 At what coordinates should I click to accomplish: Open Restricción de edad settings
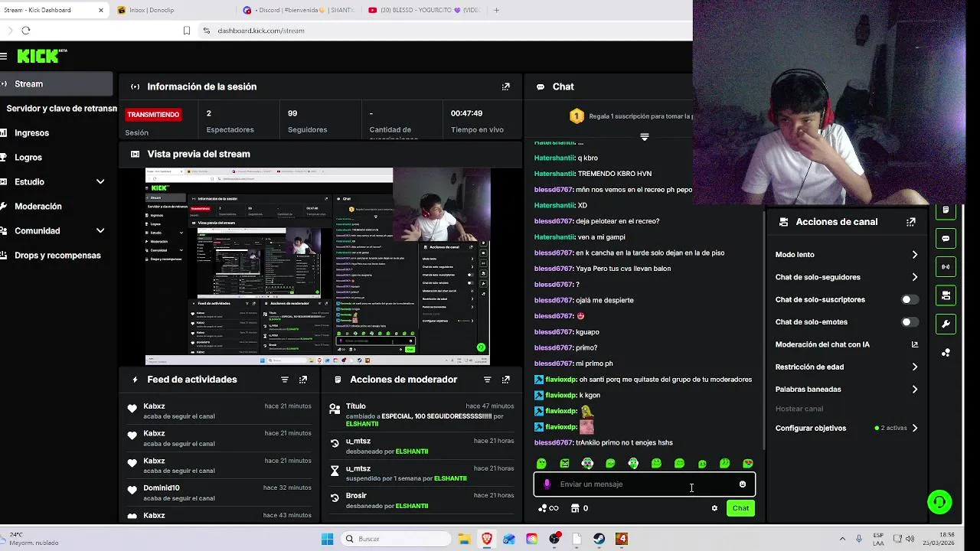846,367
